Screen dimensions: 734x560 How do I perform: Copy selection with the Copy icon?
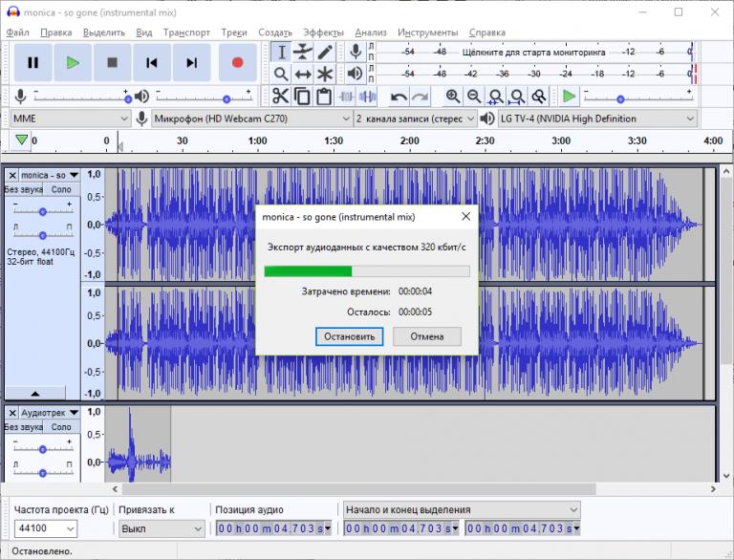point(302,97)
